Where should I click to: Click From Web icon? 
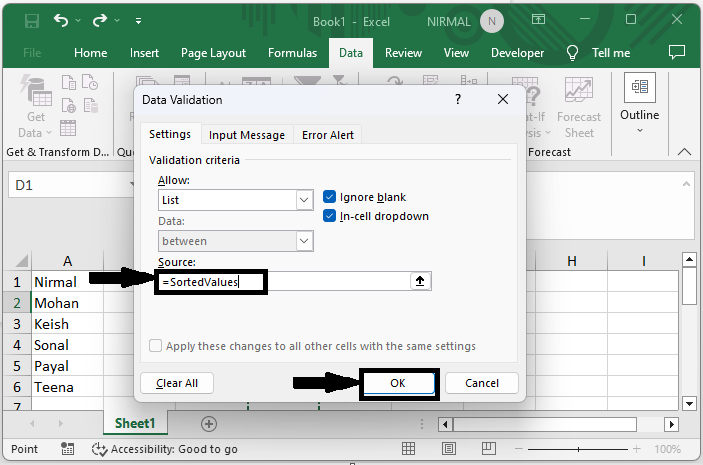click(69, 106)
